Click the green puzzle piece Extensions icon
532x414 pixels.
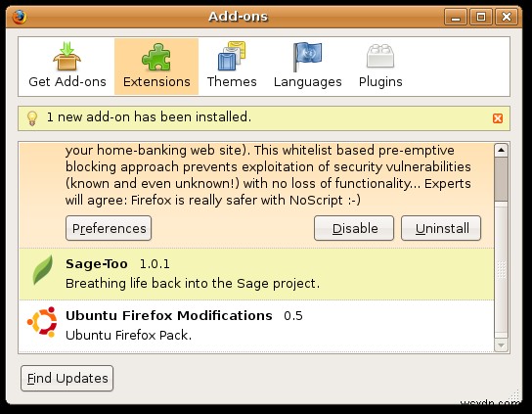coord(156,57)
